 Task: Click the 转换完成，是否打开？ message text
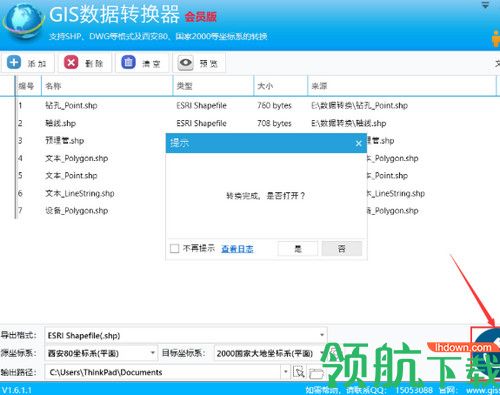pos(265,196)
